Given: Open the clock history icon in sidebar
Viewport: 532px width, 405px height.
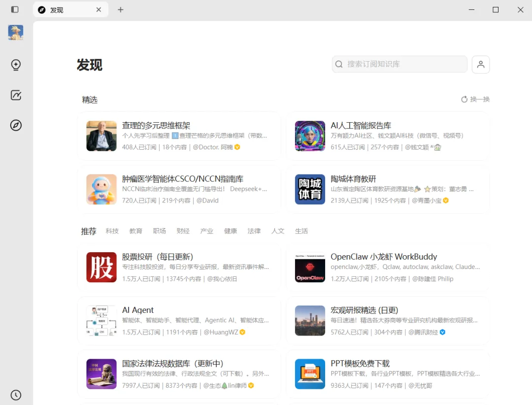Looking at the screenshot, I should point(16,395).
